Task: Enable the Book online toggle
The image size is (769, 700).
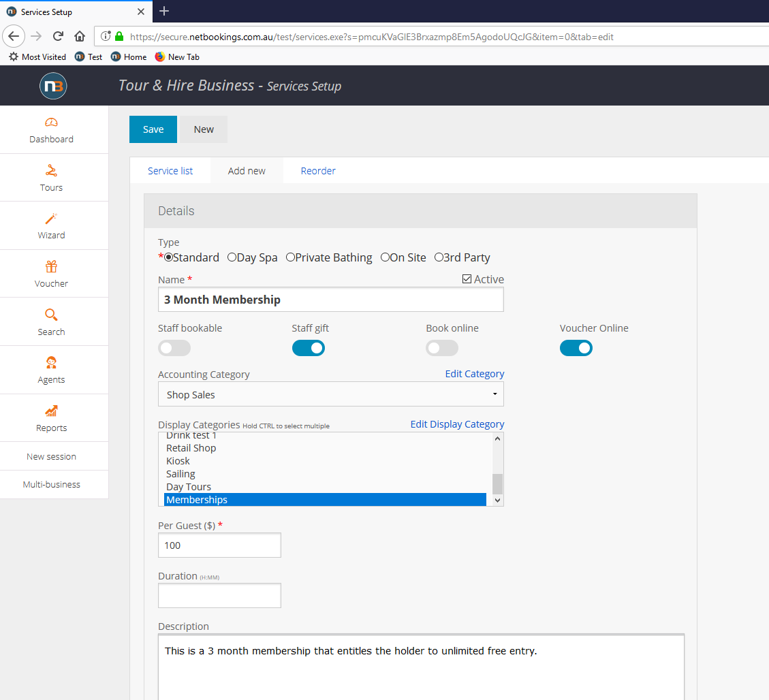Action: (442, 348)
